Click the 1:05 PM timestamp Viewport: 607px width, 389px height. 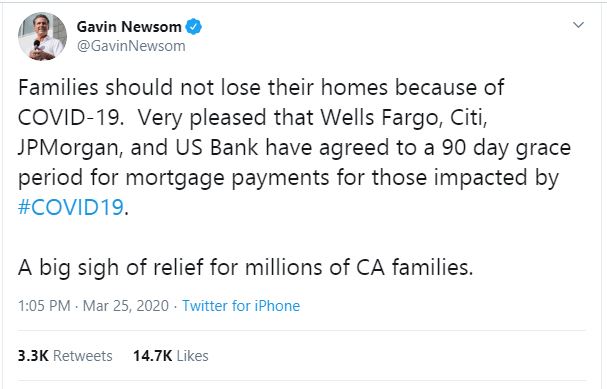pos(44,306)
